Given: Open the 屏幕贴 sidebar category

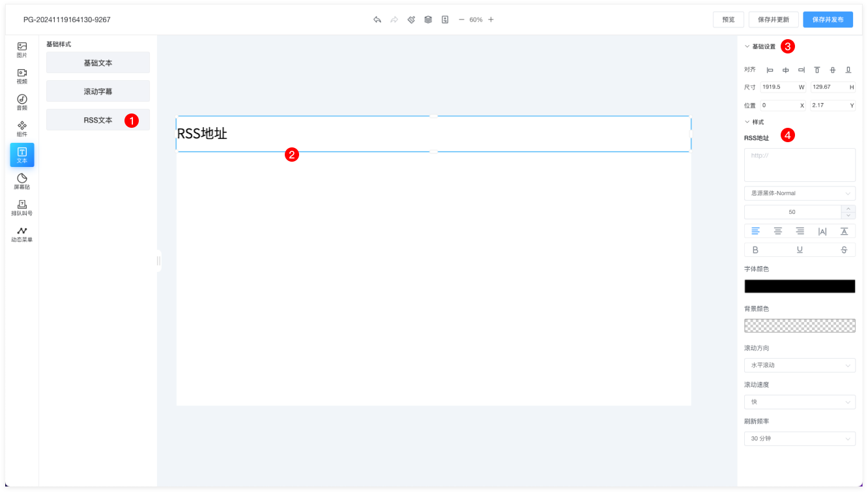Looking at the screenshot, I should [22, 181].
